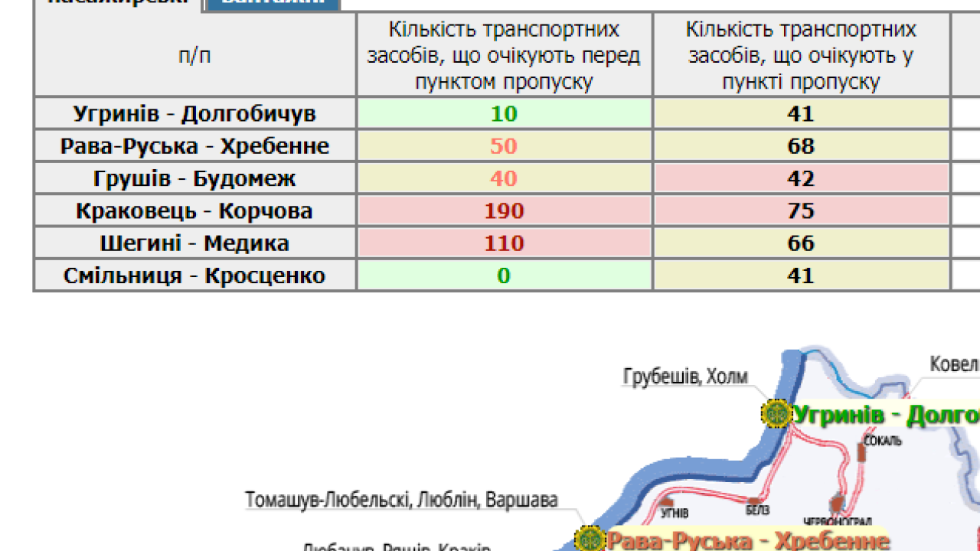The height and width of the screenshot is (551, 980).
Task: Click the п/п column header
Action: click(194, 55)
